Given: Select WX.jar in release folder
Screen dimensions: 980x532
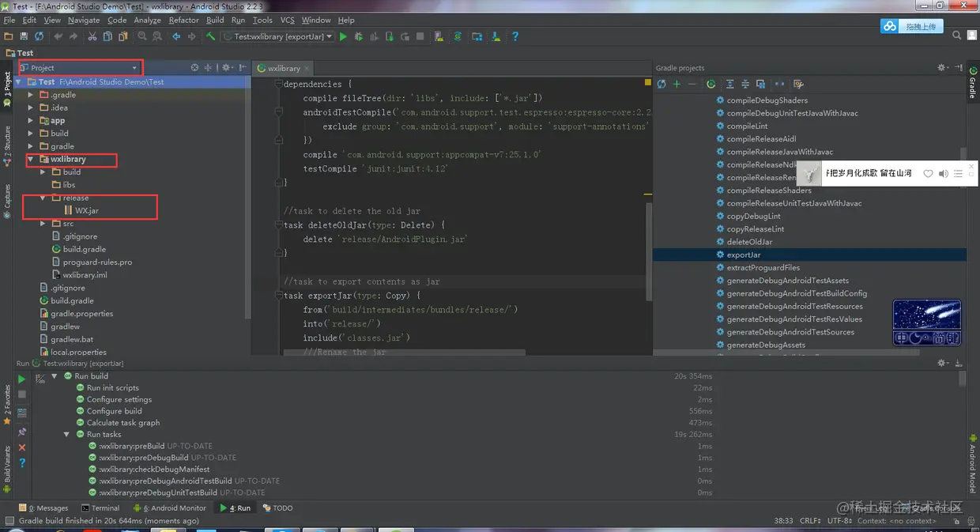Looking at the screenshot, I should tap(81, 210).
